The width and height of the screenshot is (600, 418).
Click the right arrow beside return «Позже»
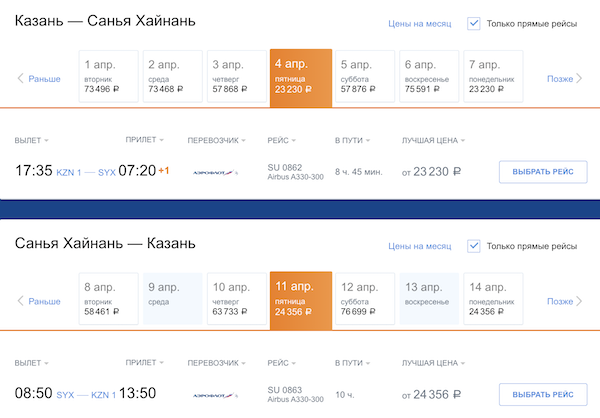(x=580, y=301)
